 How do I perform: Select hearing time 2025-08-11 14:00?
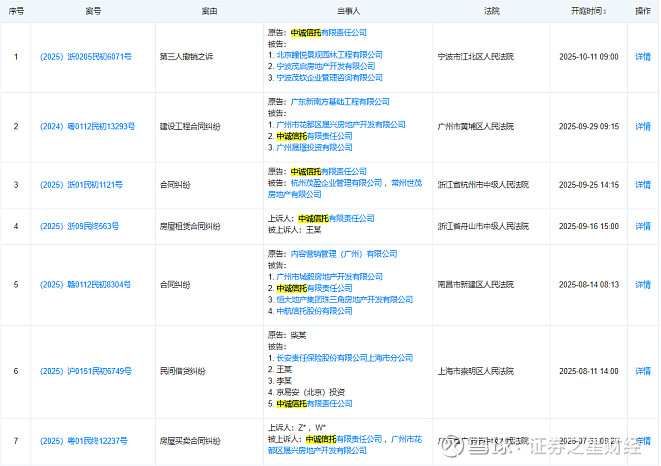pyautogui.click(x=589, y=371)
